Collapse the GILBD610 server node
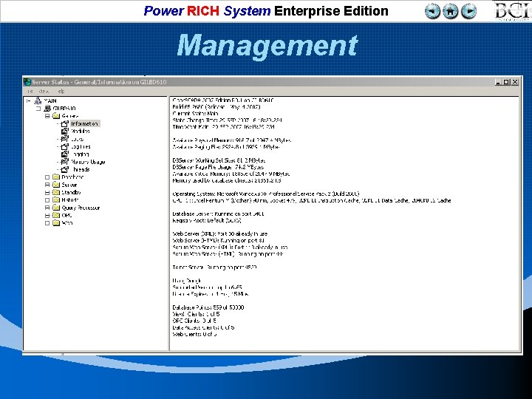Viewport: 532px width, 399px height. (x=38, y=109)
